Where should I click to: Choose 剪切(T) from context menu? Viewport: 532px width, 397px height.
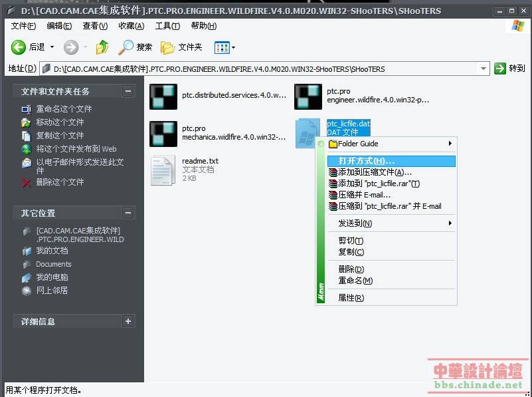[x=391, y=241]
